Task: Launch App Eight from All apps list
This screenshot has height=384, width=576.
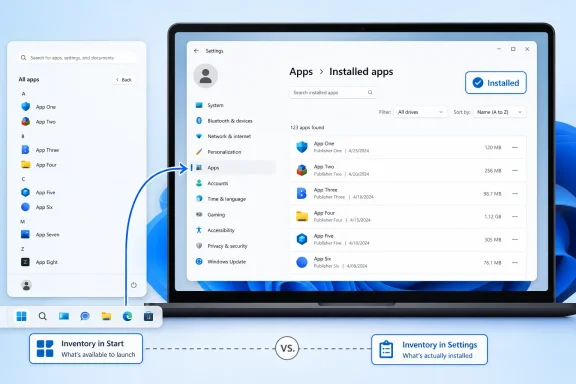Action: [x=39, y=262]
